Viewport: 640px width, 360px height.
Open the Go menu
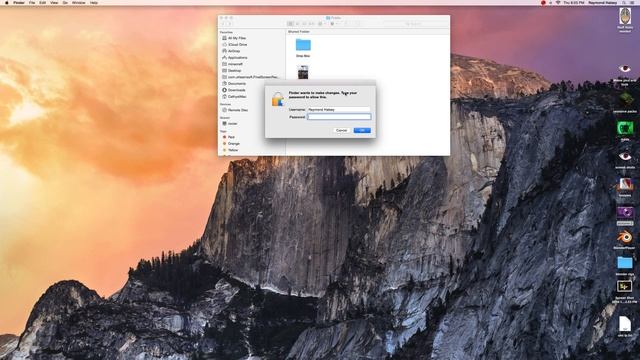tap(65, 2)
